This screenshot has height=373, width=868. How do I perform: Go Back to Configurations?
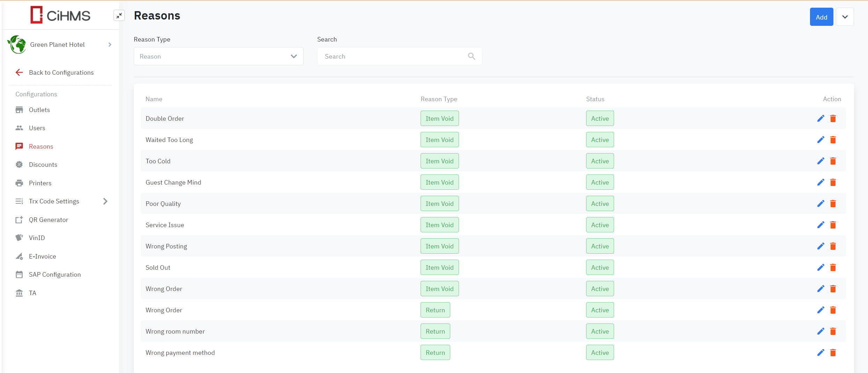click(x=61, y=73)
